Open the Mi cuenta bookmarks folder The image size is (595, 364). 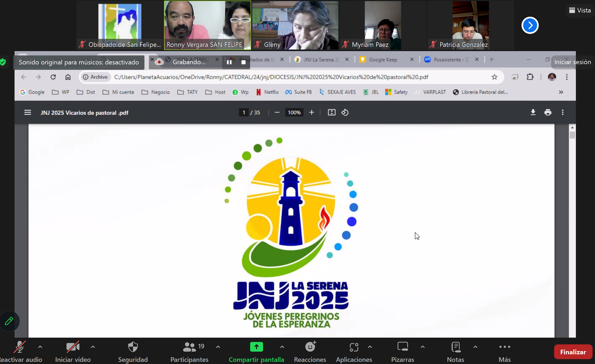pyautogui.click(x=118, y=92)
